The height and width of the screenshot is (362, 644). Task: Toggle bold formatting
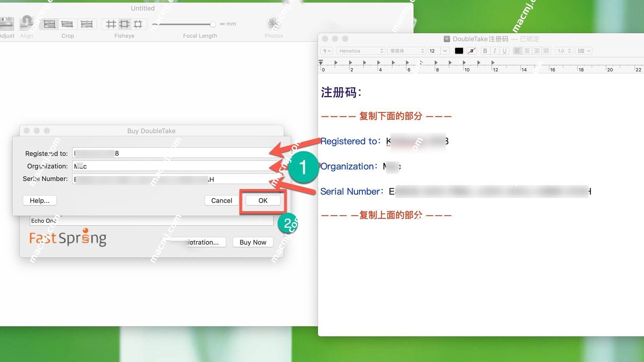point(485,51)
